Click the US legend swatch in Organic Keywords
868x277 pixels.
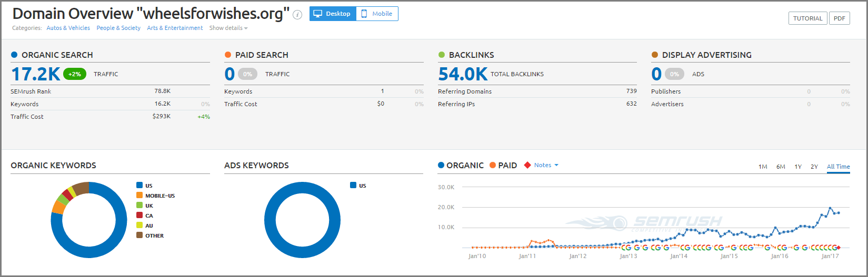tap(139, 185)
